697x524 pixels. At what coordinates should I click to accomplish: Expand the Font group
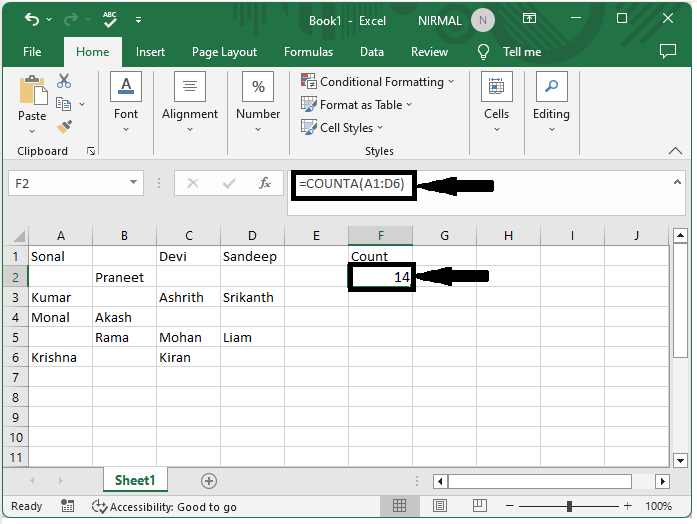coord(126,102)
